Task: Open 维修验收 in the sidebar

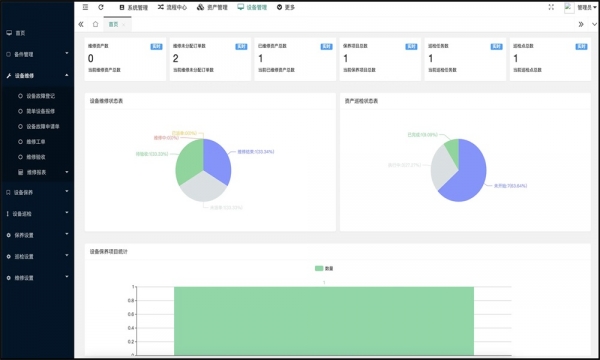Action: click(37, 157)
